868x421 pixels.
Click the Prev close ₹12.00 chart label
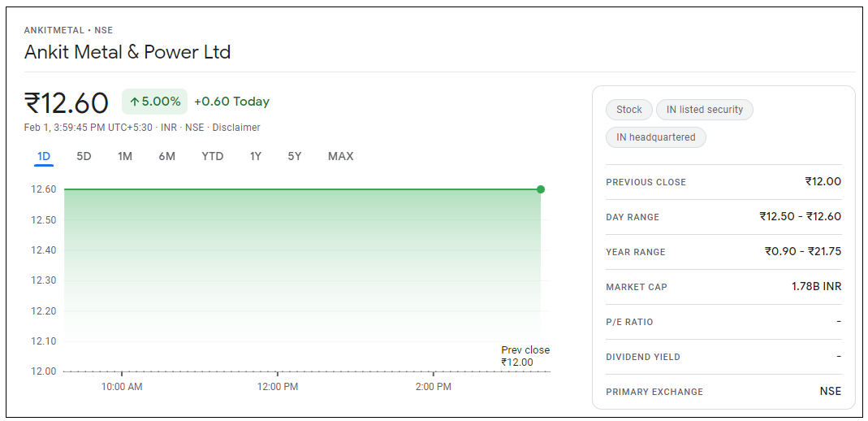coord(525,356)
